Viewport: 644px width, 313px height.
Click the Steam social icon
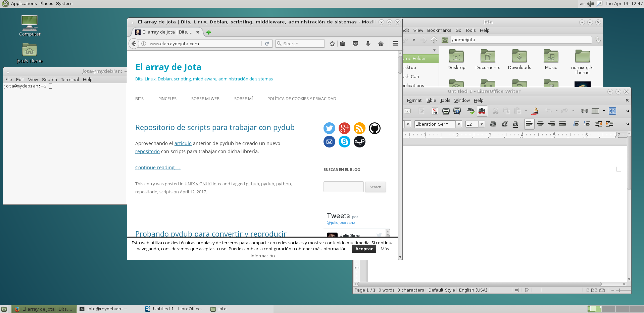[359, 142]
